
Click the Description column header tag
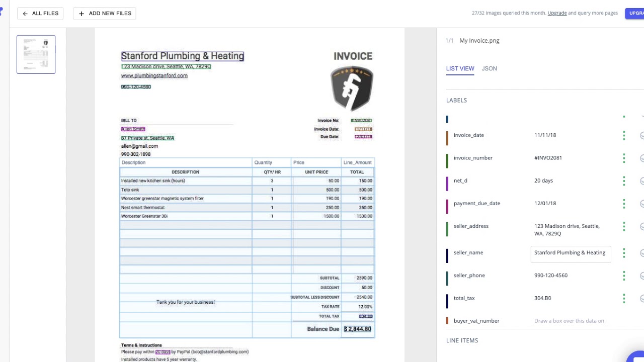[133, 162]
